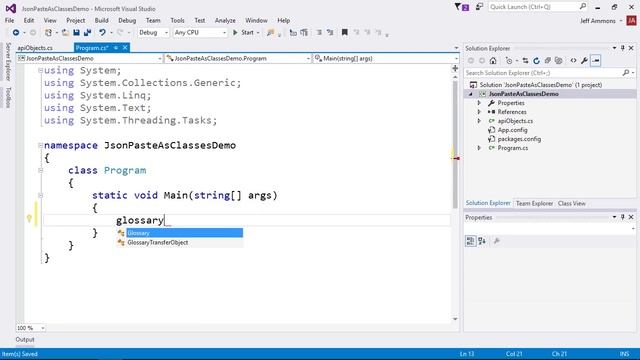This screenshot has width=640, height=360.
Task: Toggle a bookmark with the bookmark icon
Action: tap(344, 33)
